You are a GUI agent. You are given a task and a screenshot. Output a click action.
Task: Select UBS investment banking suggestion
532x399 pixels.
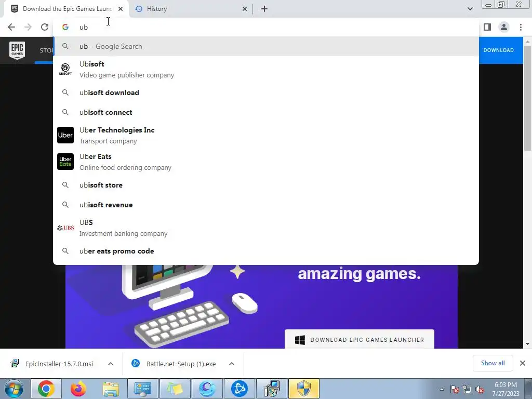pos(266,228)
